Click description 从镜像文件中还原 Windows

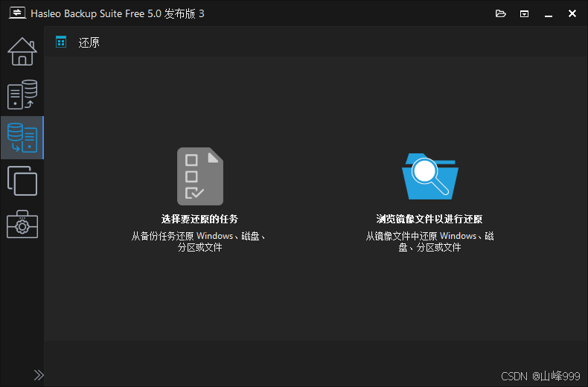(x=429, y=241)
